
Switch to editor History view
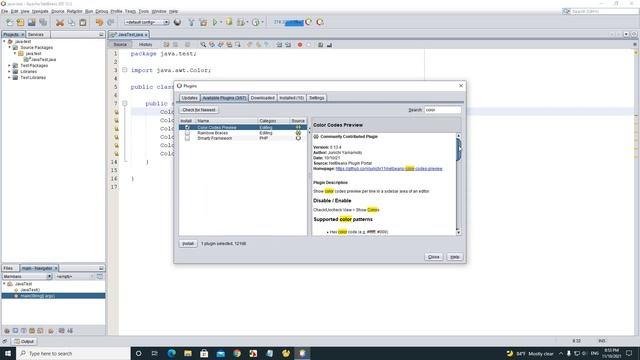click(145, 44)
